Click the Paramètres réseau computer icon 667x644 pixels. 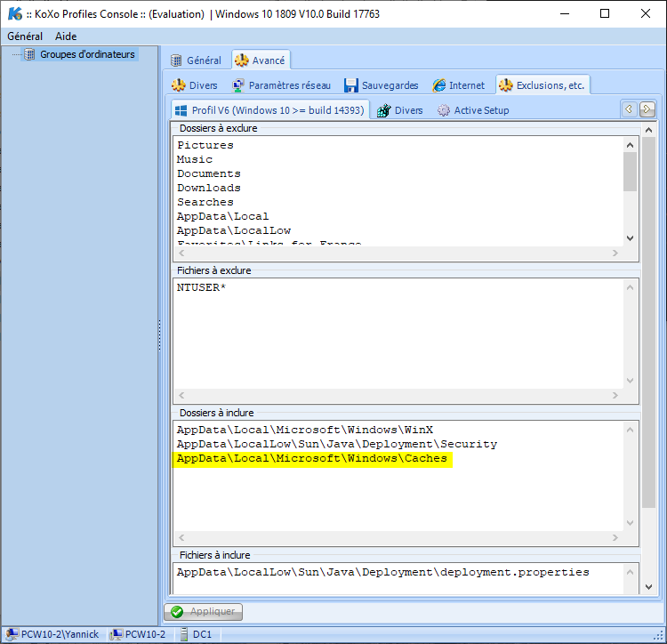tap(237, 85)
